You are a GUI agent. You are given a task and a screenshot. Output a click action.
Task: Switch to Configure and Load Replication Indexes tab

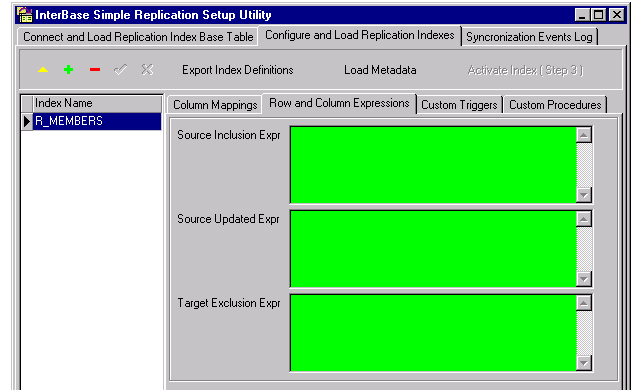click(360, 35)
